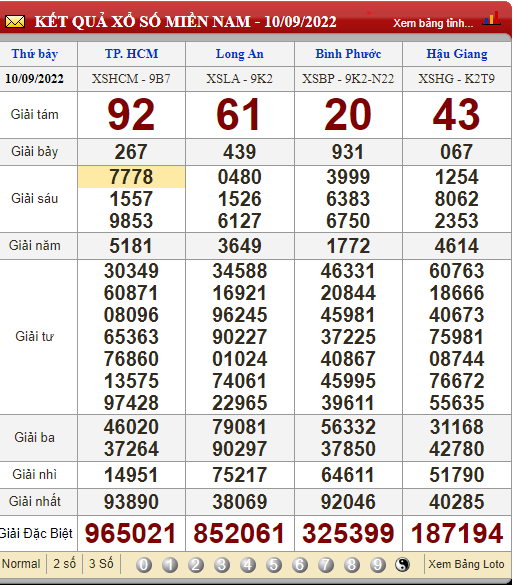This screenshot has height=585, width=514.
Task: Click giải nhì number 51790
Action: point(457,475)
